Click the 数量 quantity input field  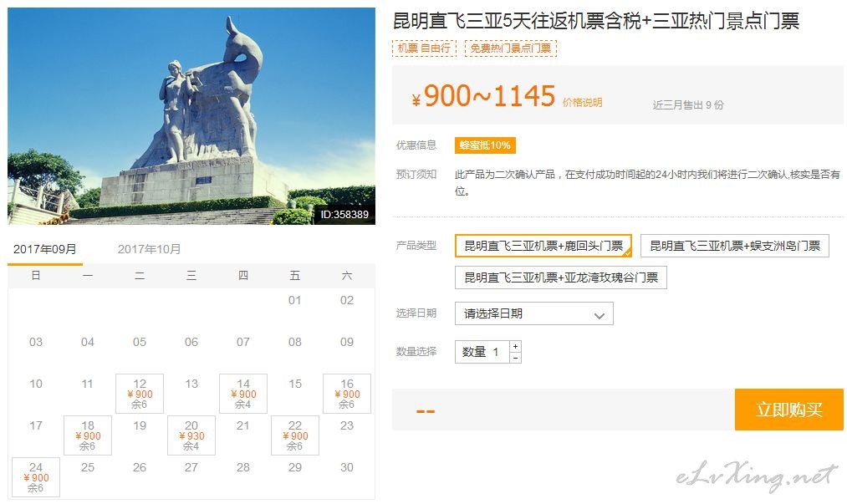[x=482, y=352]
